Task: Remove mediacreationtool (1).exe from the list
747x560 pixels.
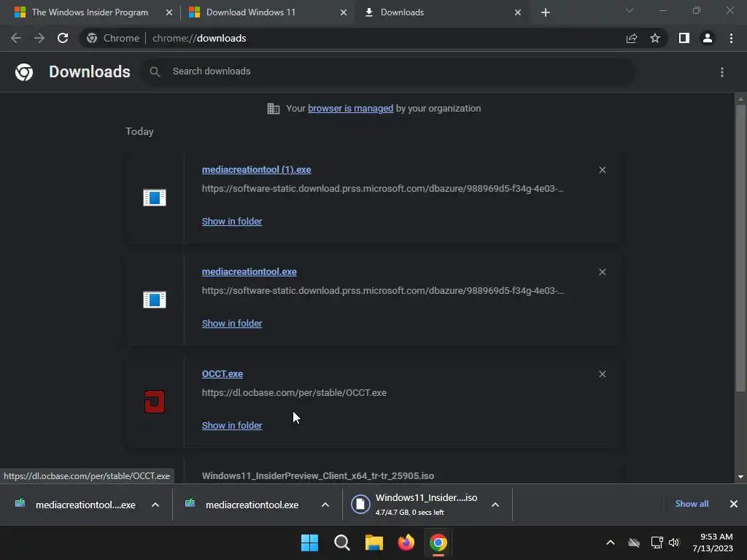Action: [x=602, y=170]
